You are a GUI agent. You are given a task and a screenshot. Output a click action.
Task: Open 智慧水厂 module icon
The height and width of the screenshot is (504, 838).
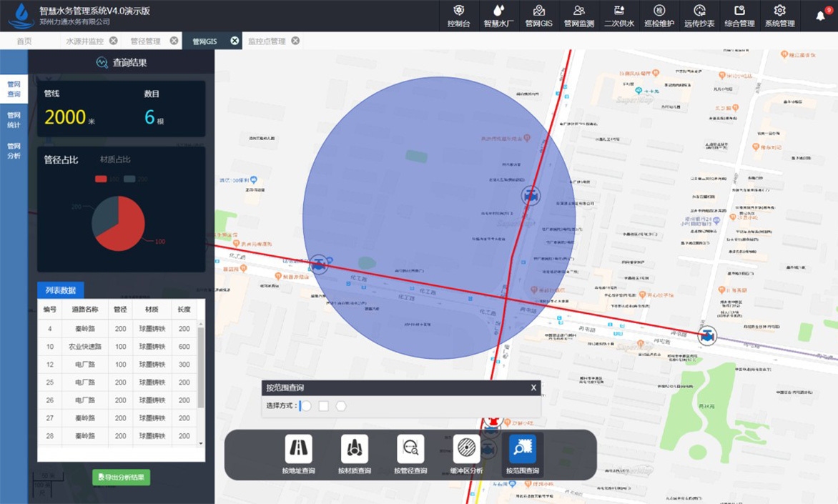pyautogui.click(x=498, y=16)
